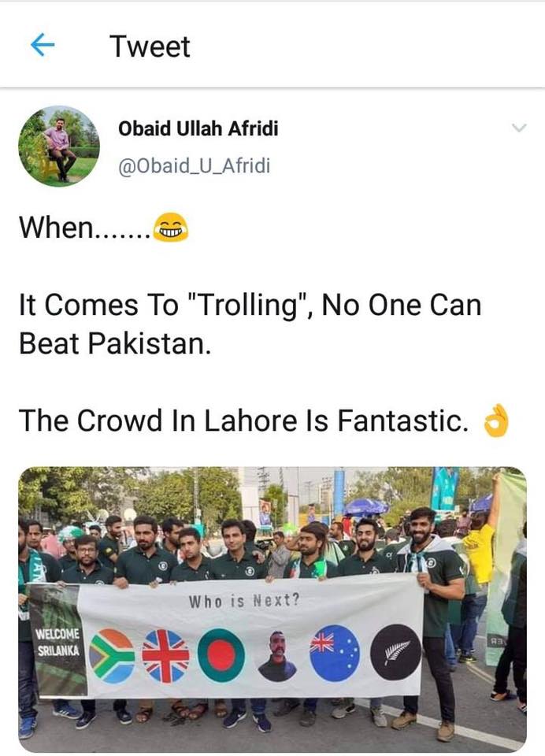Click the Welcome Srilanka banner panel
This screenshot has height=756, width=545.
(57, 640)
